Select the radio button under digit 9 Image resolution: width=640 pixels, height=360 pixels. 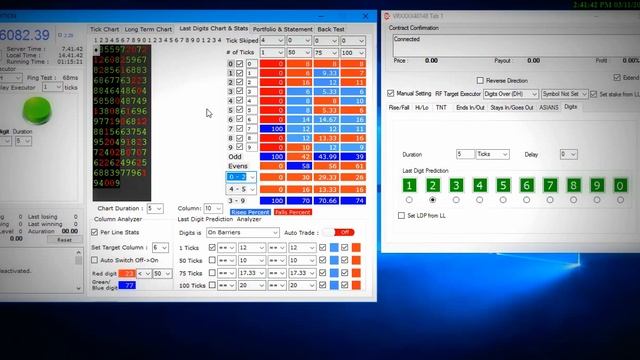pos(597,200)
